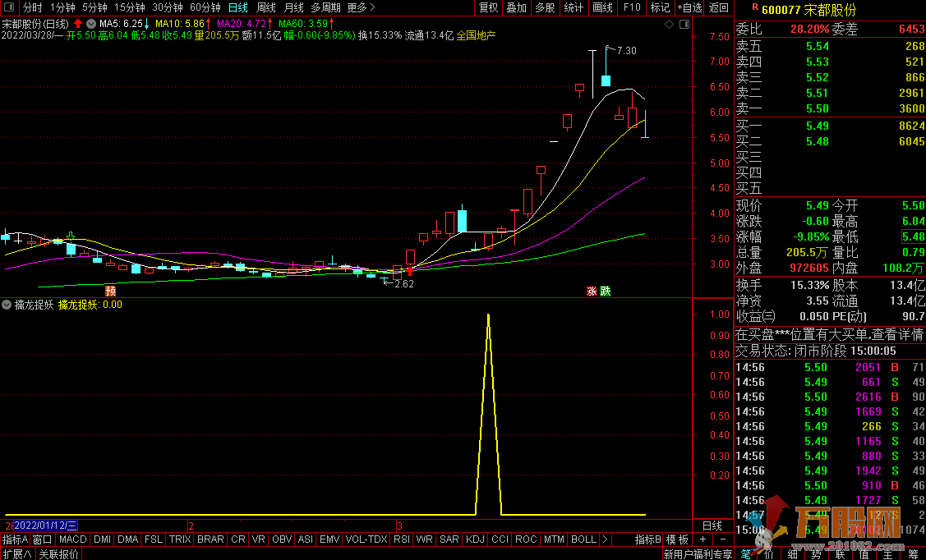Image resolution: width=926 pixels, height=560 pixels.
Task: Select the VOL-TDX indicator
Action: click(366, 539)
